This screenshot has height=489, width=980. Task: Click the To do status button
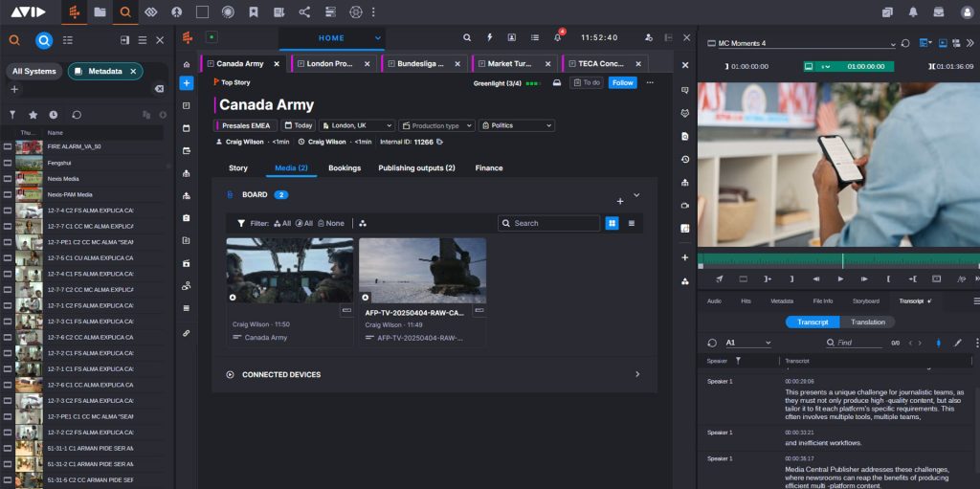point(587,82)
